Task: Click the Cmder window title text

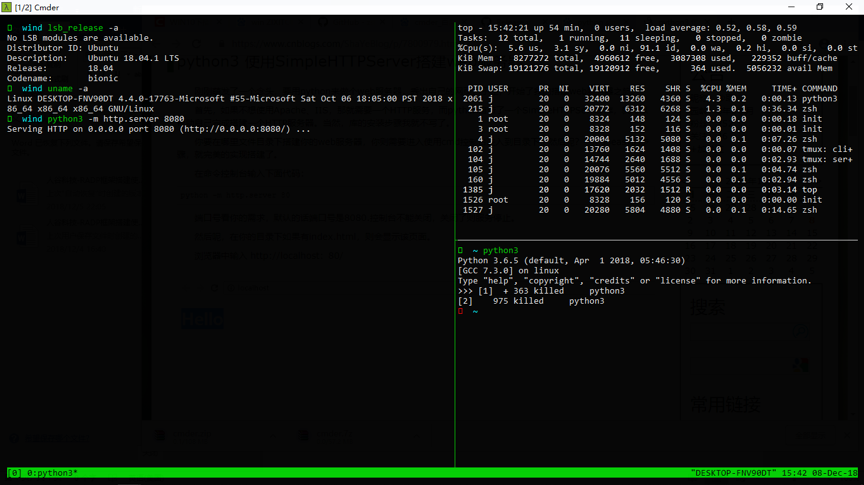Action: tap(38, 7)
